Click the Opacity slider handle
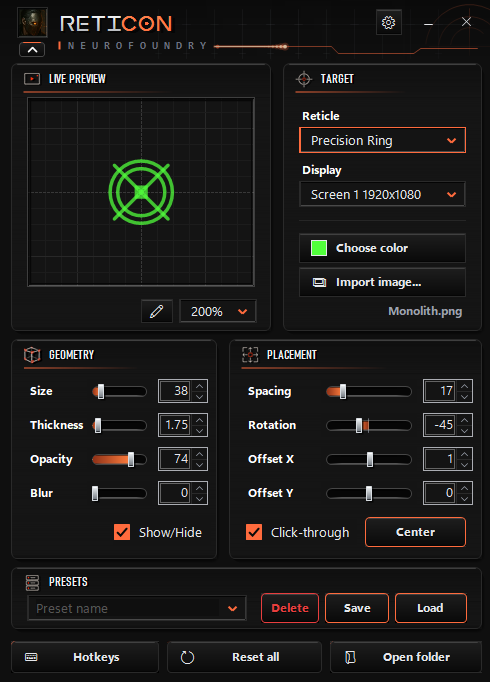This screenshot has height=682, width=490. pos(131,459)
